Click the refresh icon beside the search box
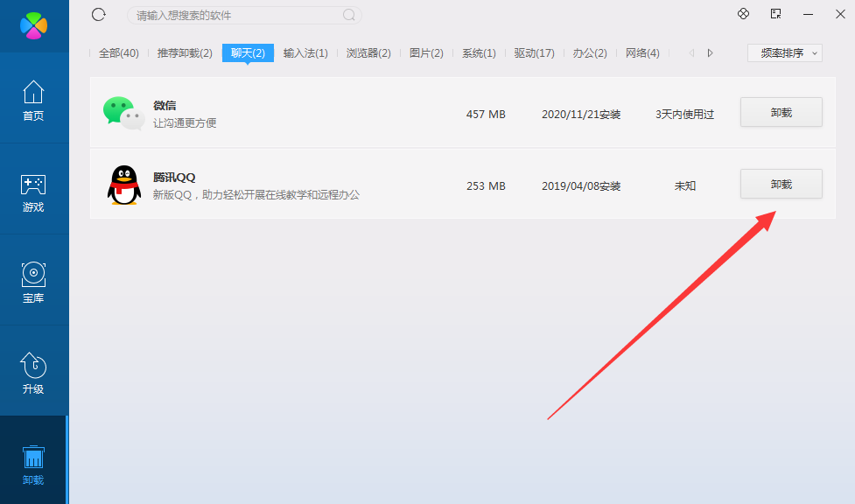This screenshot has width=855, height=504. [x=98, y=15]
